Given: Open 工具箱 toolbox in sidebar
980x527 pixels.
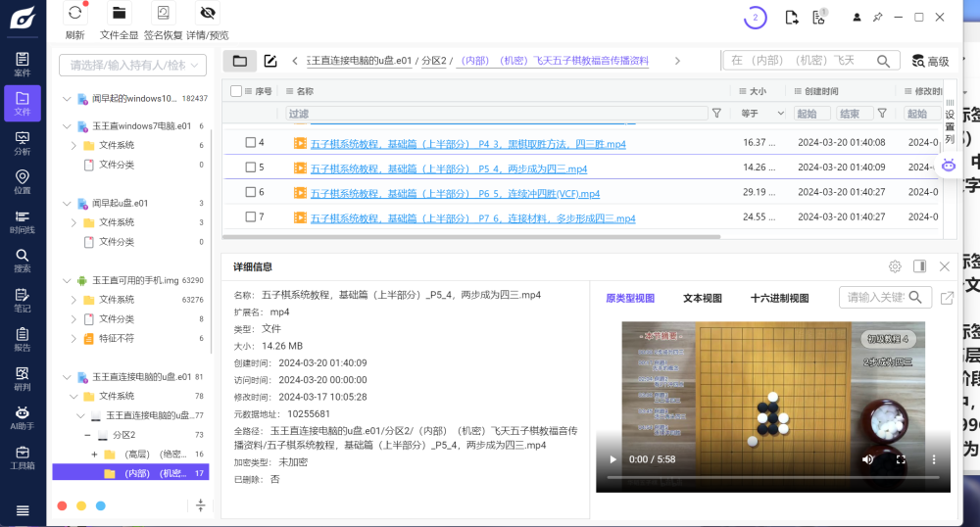Looking at the screenshot, I should [x=22, y=456].
